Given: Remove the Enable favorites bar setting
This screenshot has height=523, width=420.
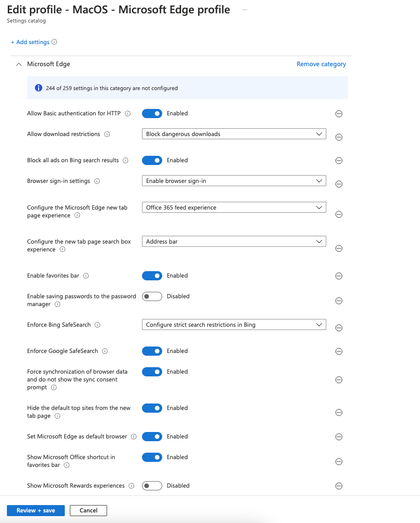Looking at the screenshot, I should coord(339,276).
